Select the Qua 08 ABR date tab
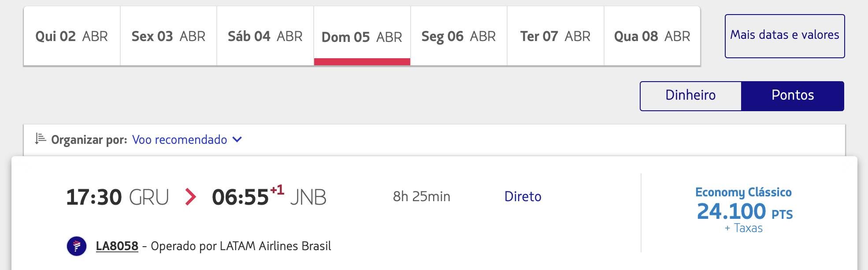The width and height of the screenshot is (868, 270). pyautogui.click(x=652, y=36)
